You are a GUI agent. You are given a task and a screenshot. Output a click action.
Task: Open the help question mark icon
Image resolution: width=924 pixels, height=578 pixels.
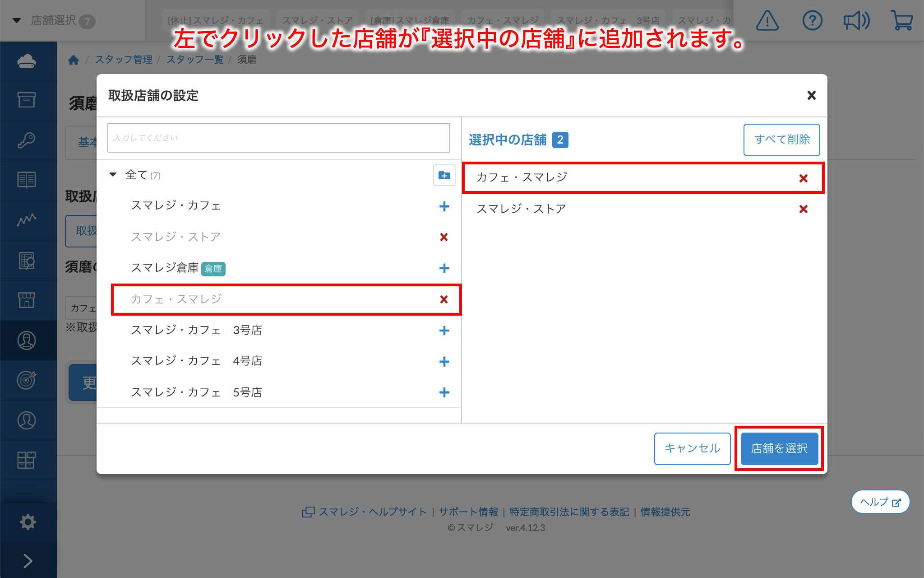tap(812, 21)
